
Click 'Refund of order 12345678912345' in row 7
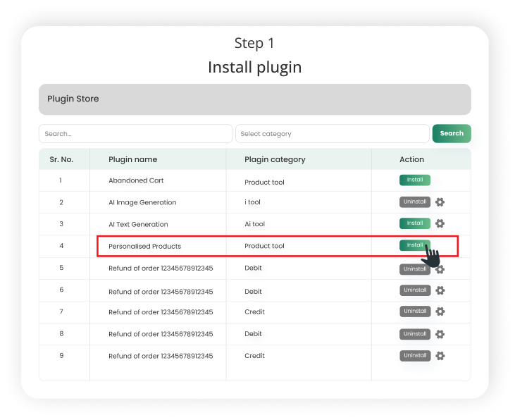click(x=161, y=312)
